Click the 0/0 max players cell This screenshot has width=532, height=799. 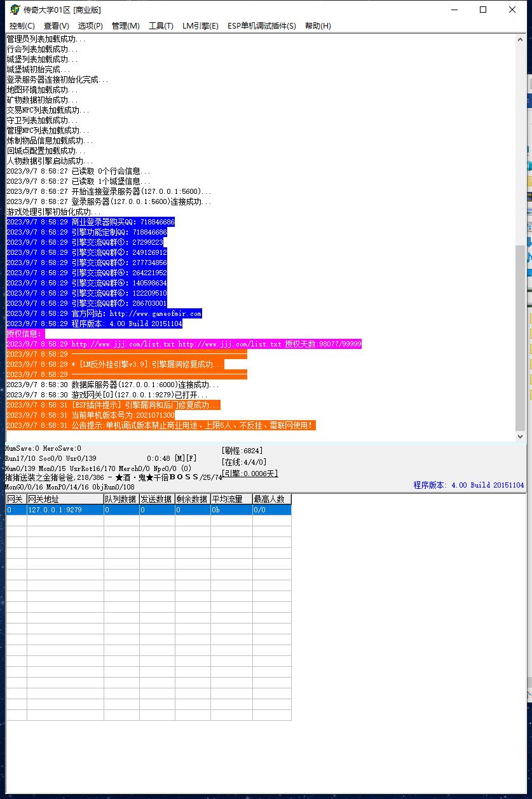[x=272, y=510]
